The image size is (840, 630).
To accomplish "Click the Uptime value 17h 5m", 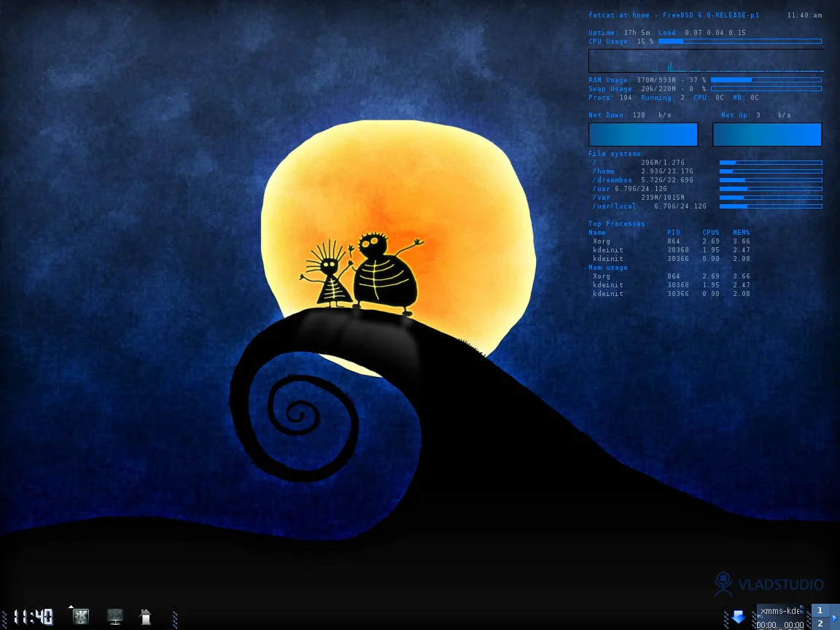I will (x=637, y=33).
